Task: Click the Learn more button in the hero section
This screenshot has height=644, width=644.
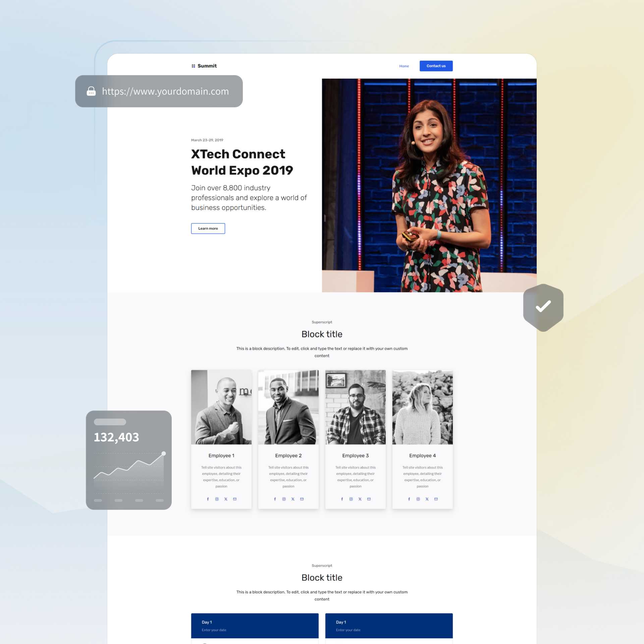Action: (208, 228)
